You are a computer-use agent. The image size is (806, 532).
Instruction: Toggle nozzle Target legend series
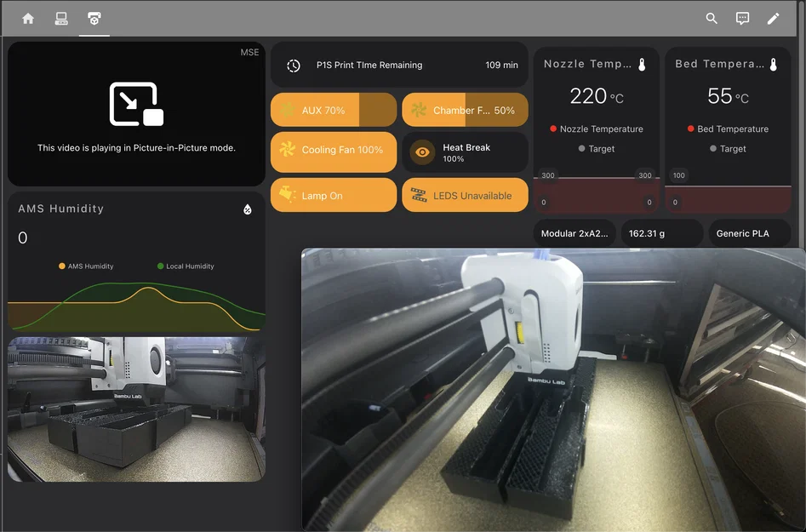click(x=597, y=149)
